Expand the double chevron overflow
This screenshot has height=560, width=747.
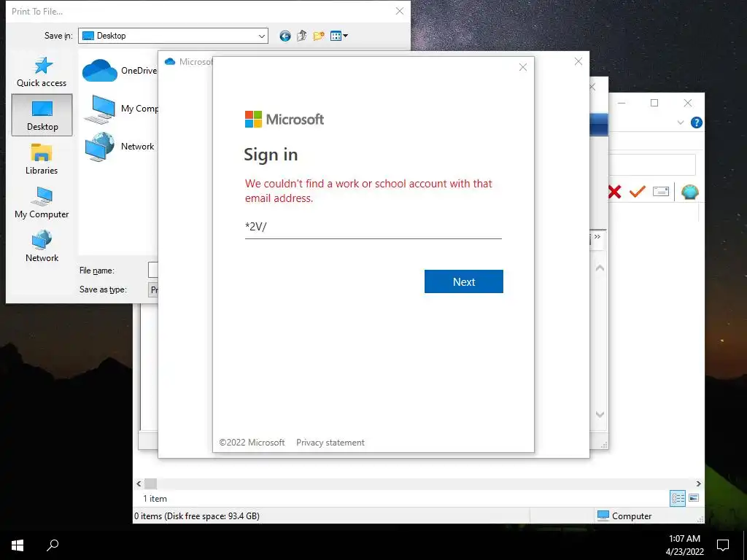coord(597,237)
